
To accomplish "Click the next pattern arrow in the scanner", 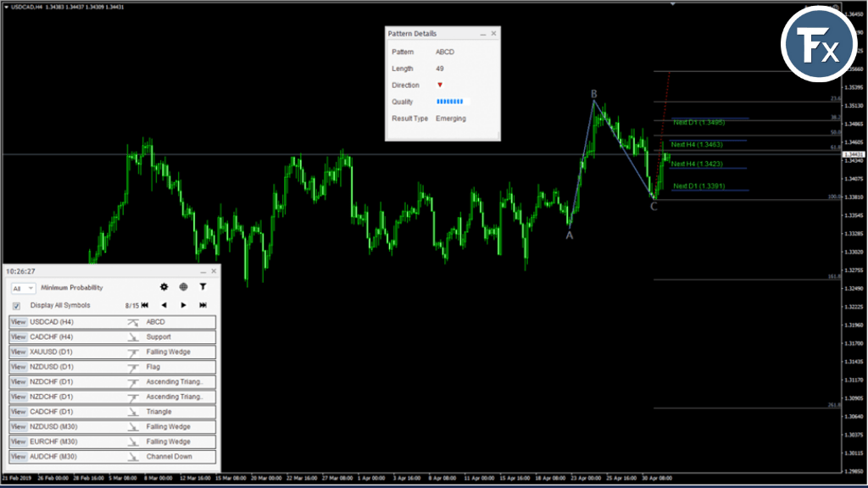I will 183,305.
